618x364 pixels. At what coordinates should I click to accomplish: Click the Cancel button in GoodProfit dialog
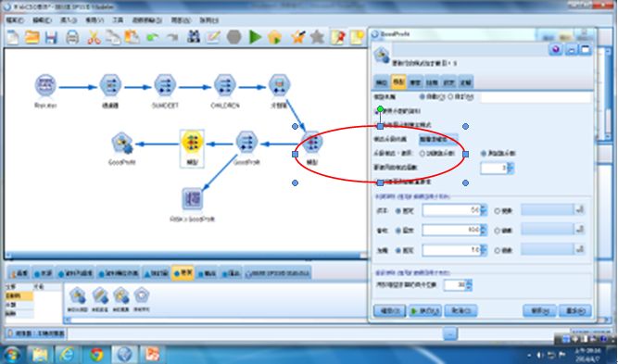click(x=460, y=311)
